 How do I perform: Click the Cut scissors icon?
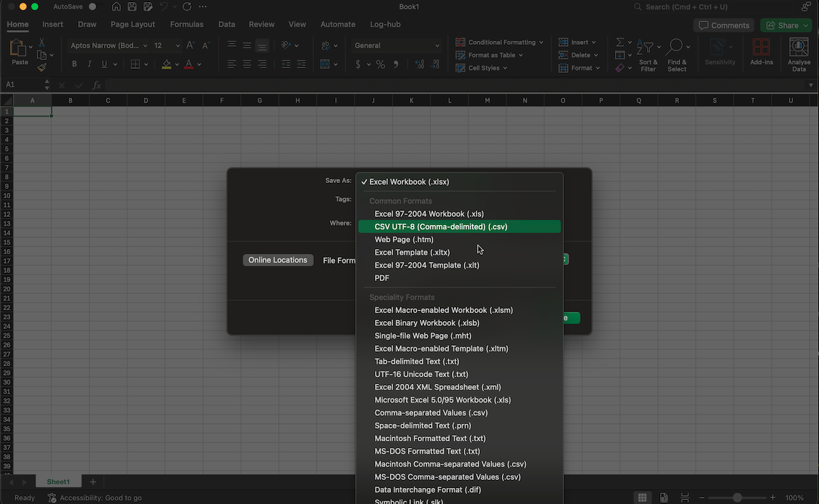(41, 43)
